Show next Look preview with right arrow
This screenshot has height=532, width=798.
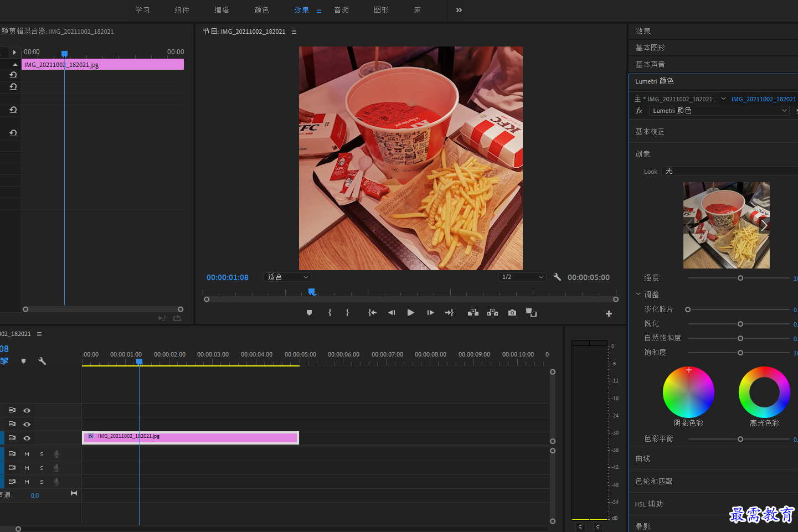tap(764, 225)
